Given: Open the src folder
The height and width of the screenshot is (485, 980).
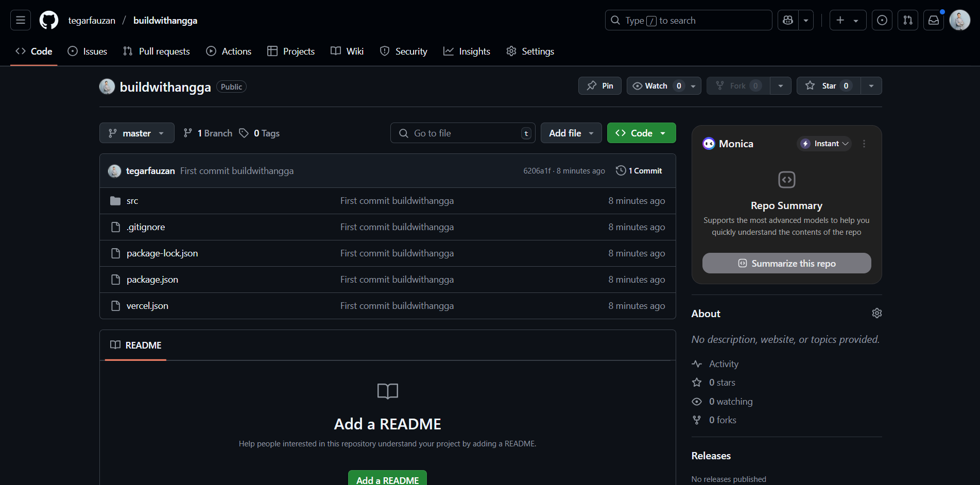Looking at the screenshot, I should coord(132,201).
